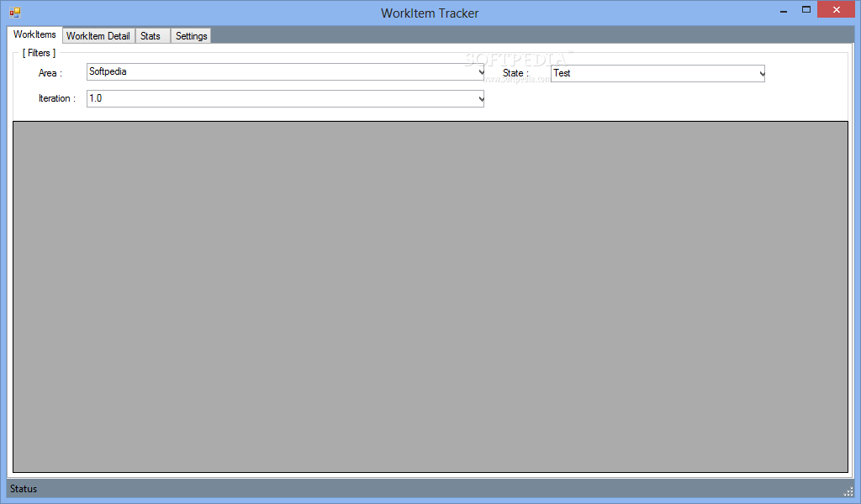Close the WorkItem Tracker window

point(837,10)
